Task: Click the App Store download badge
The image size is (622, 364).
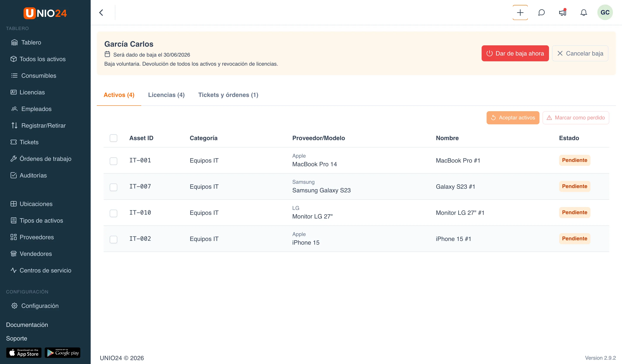Action: [x=24, y=353]
